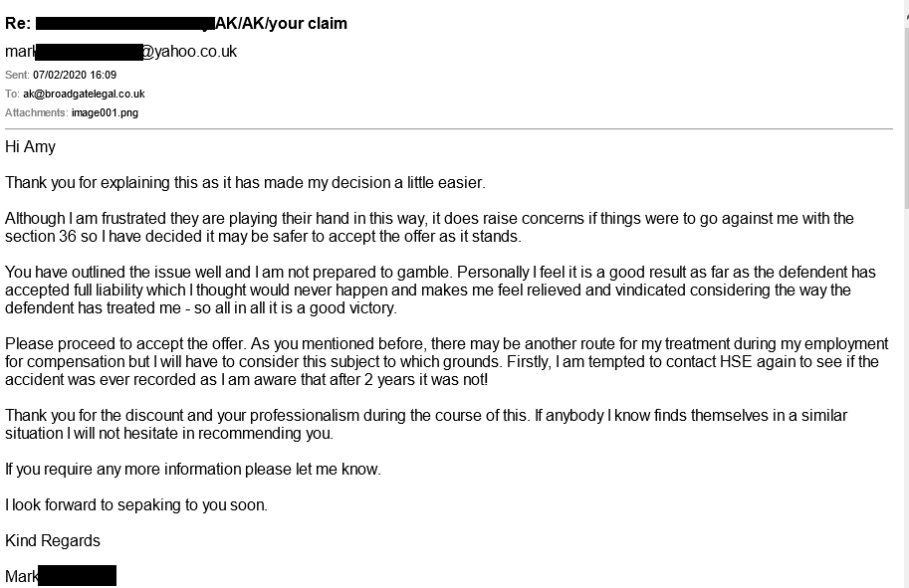Click the 'Attachments:' field label
Viewport: 909px width, 588px height.
click(37, 112)
